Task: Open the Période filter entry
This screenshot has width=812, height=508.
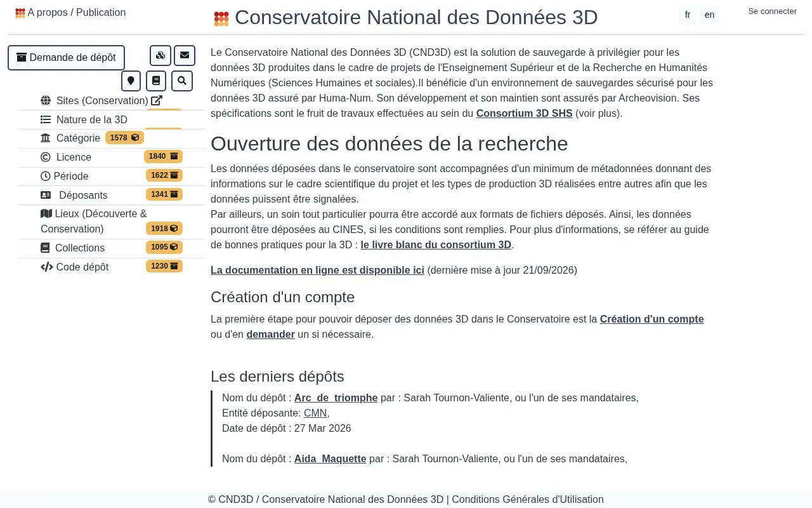Action: [71, 176]
